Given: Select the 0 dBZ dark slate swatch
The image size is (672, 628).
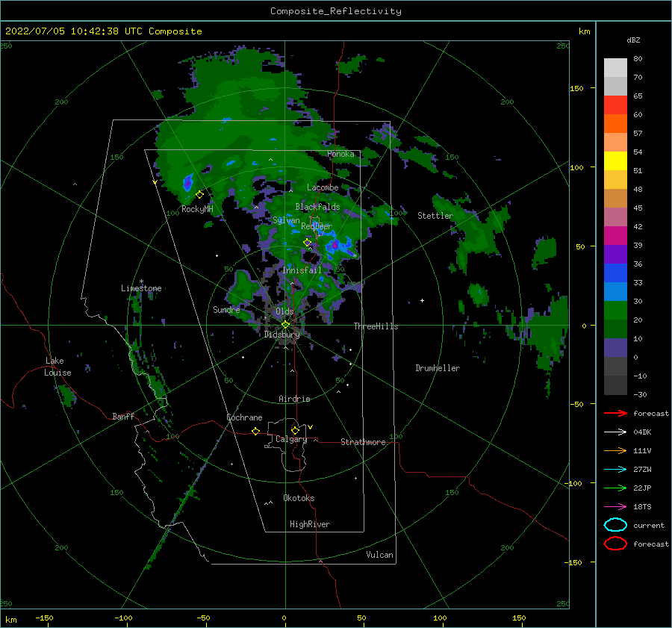Looking at the screenshot, I should click(x=615, y=348).
